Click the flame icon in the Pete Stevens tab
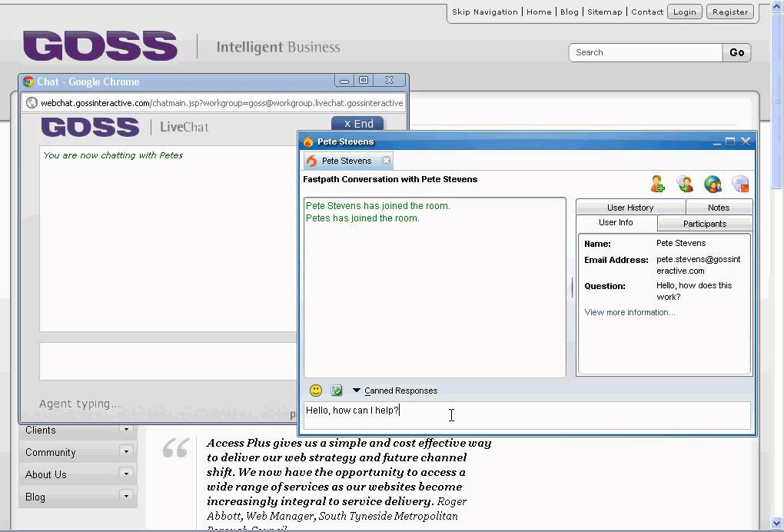Screen dimensions: 784x532 (x=311, y=161)
